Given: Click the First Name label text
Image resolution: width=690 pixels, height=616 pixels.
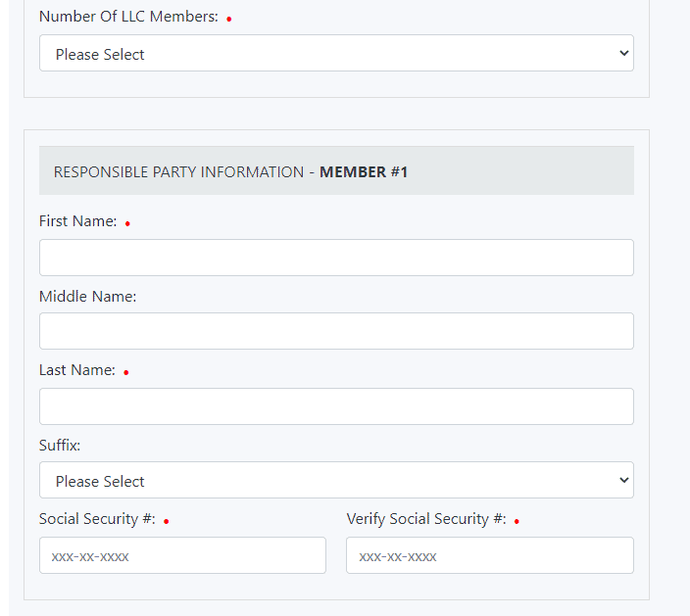Looking at the screenshot, I should 77,221.
